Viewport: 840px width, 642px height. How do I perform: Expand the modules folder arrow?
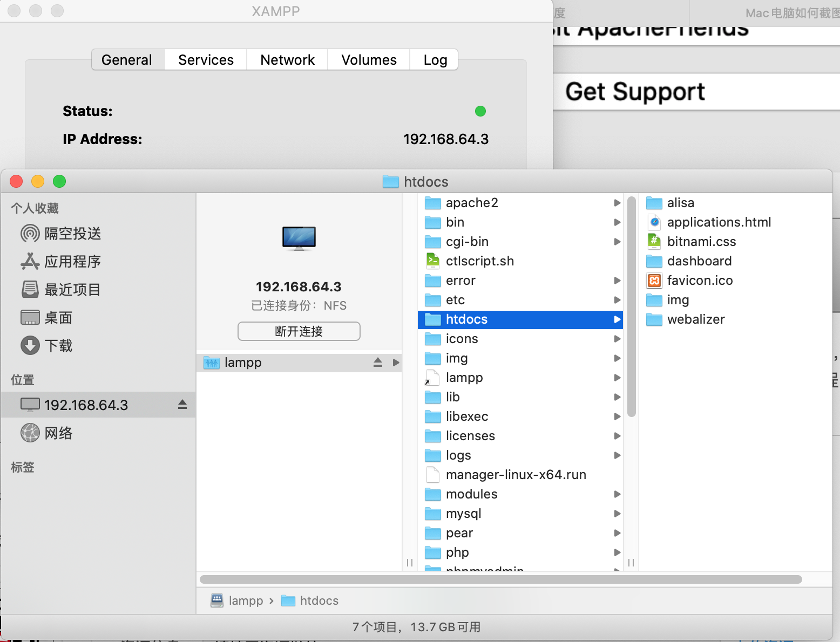point(617,494)
